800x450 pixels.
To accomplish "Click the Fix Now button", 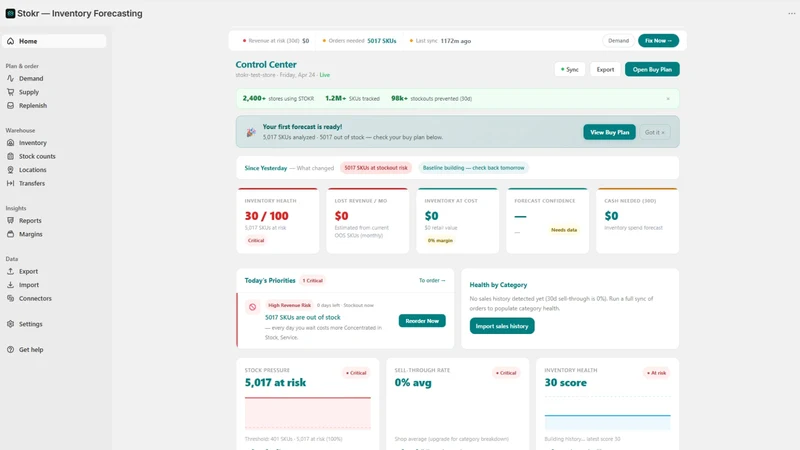I will pos(658,40).
